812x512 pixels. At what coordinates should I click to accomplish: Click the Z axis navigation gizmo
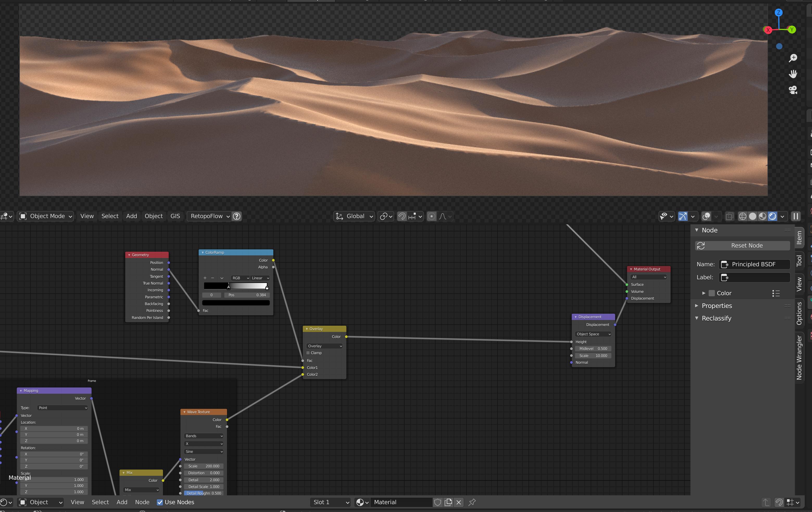point(778,13)
